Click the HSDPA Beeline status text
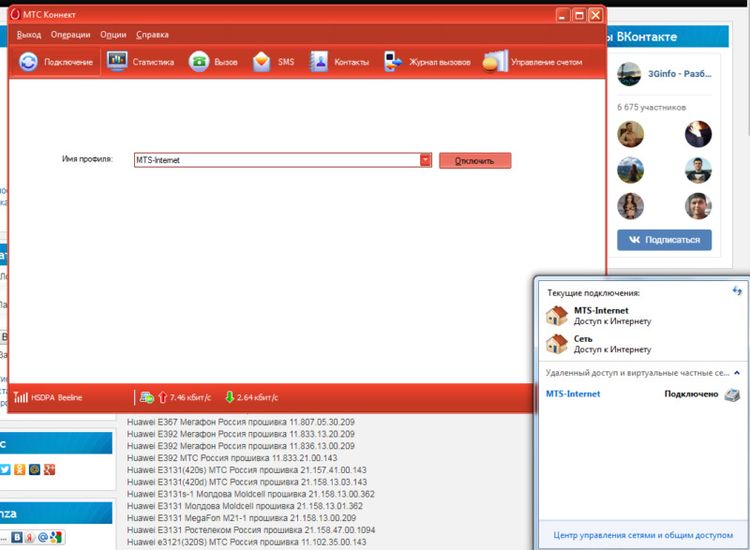 56,397
